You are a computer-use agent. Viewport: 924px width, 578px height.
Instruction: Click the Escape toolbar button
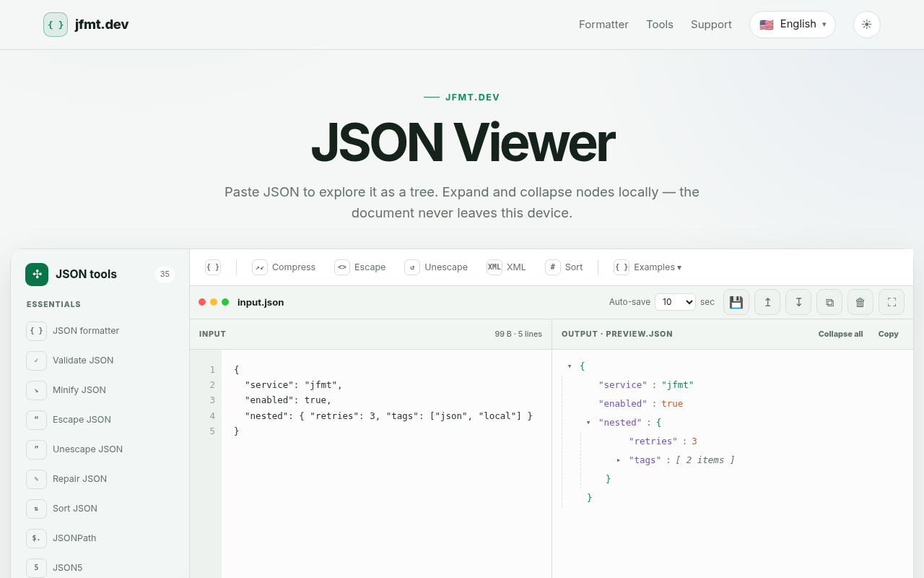360,267
